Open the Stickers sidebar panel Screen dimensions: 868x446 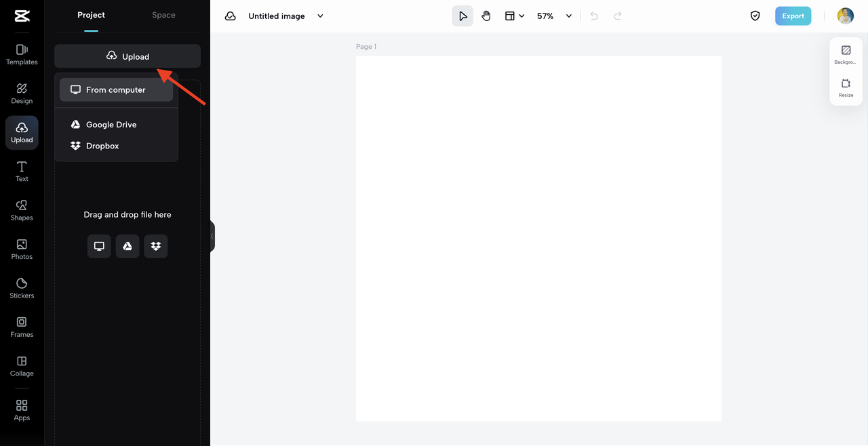click(x=22, y=288)
